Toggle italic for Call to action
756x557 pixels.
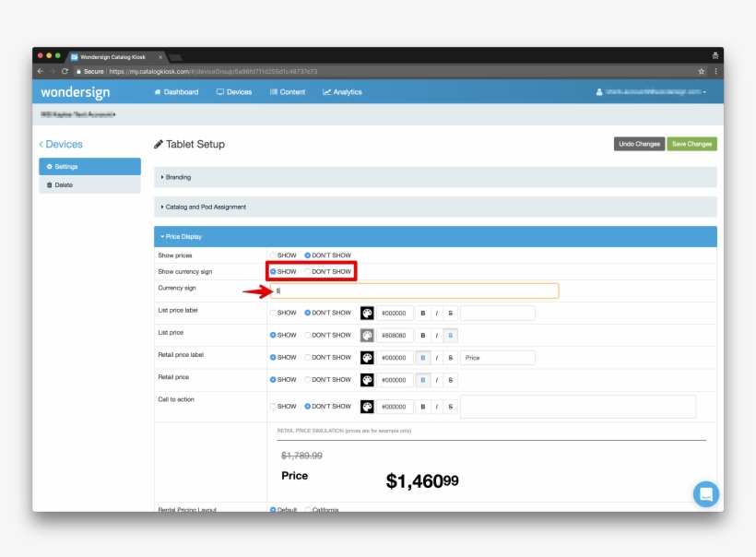pos(437,407)
